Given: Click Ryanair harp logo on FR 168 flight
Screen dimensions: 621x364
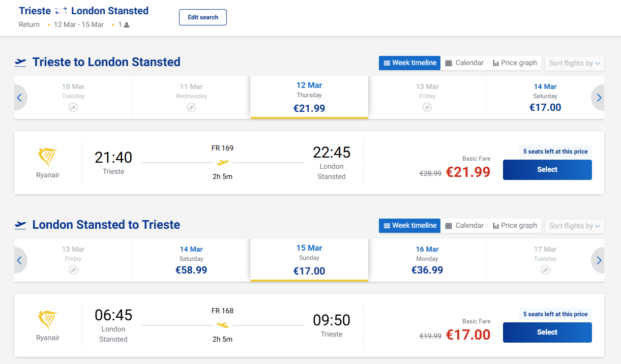Looking at the screenshot, I should click(48, 320).
